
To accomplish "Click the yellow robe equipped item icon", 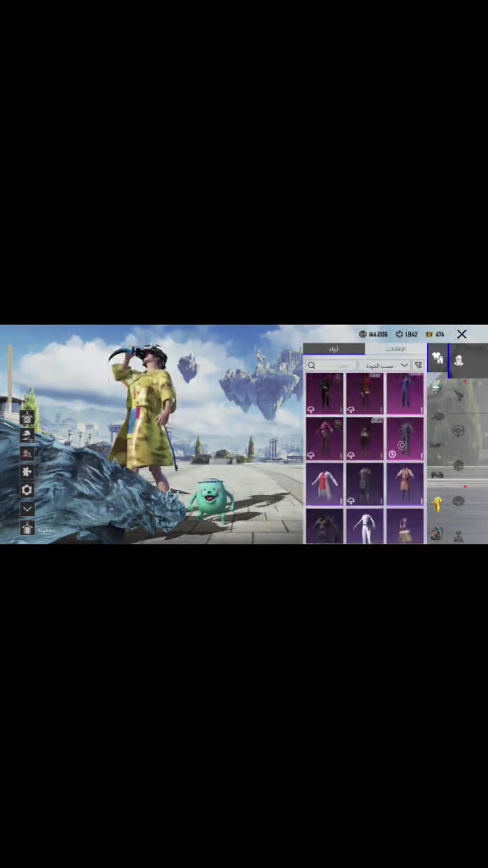I will [437, 504].
